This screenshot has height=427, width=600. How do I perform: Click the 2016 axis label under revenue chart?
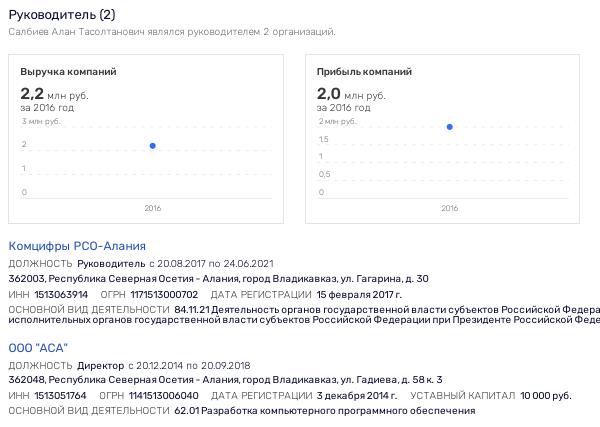[152, 208]
